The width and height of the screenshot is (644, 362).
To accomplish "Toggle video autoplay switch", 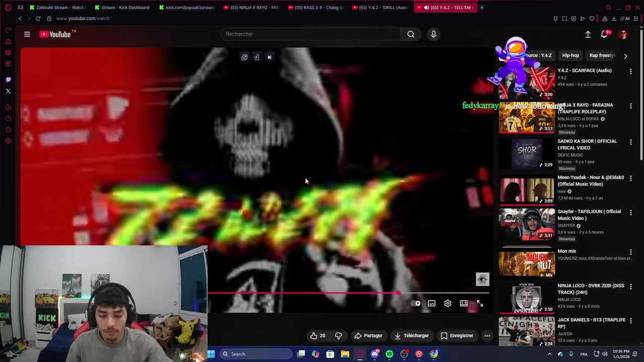I will pos(416,304).
